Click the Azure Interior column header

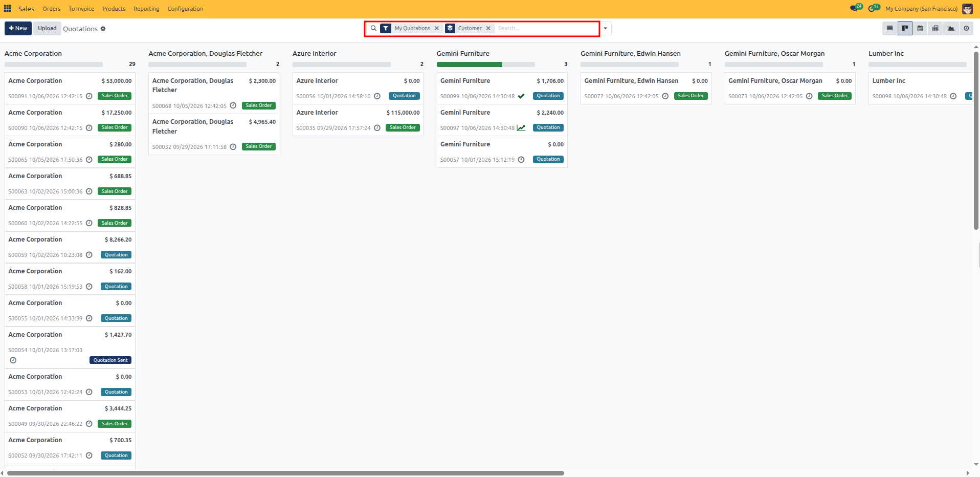315,53
